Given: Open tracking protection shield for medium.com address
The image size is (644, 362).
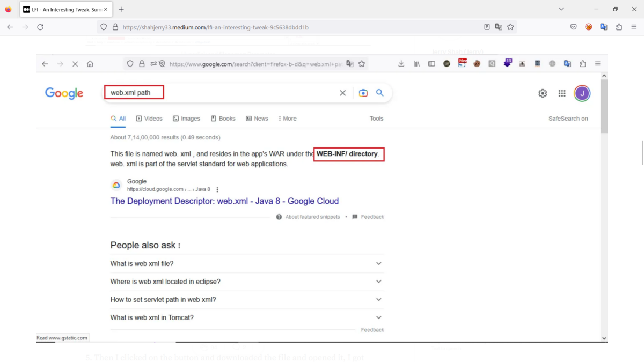Looking at the screenshot, I should (104, 27).
